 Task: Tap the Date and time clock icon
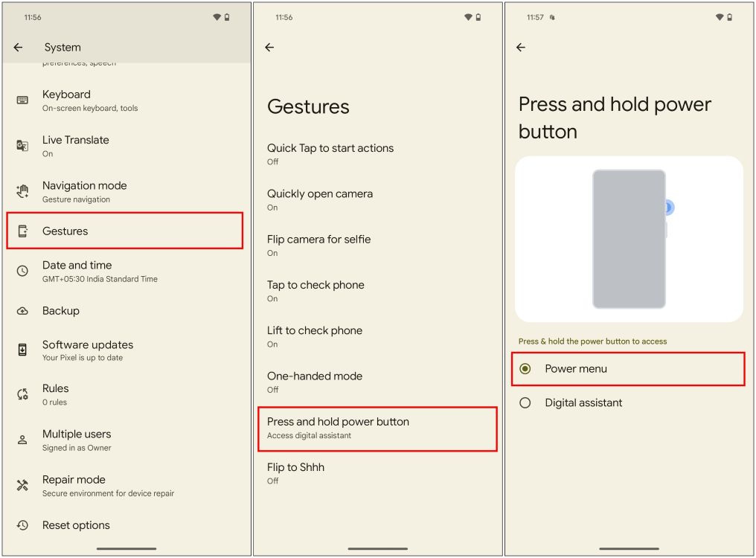click(x=22, y=271)
